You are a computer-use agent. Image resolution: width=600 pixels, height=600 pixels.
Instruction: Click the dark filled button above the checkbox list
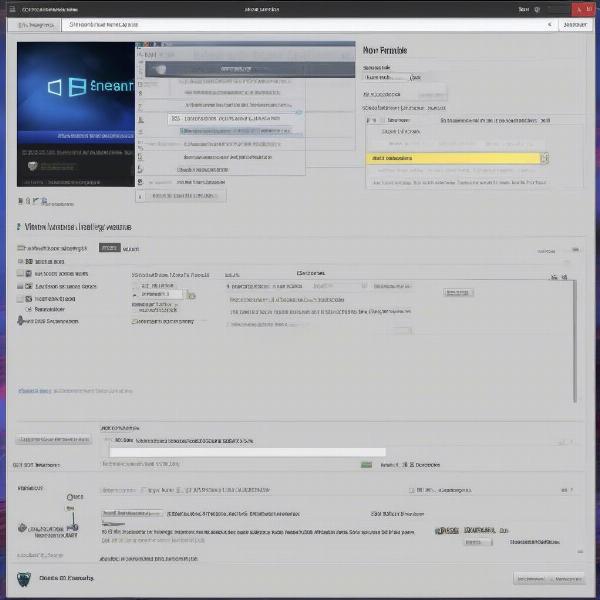click(109, 248)
